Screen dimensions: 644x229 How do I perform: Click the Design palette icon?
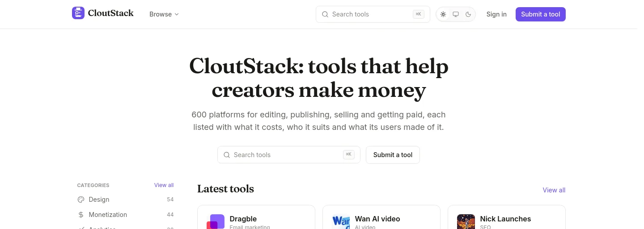[81, 200]
